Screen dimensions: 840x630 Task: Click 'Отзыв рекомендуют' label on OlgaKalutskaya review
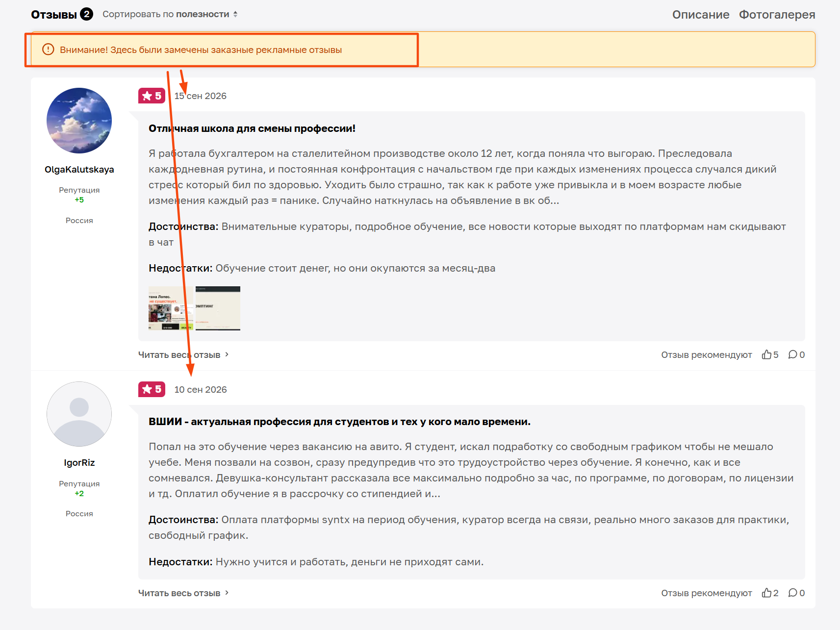pyautogui.click(x=706, y=354)
